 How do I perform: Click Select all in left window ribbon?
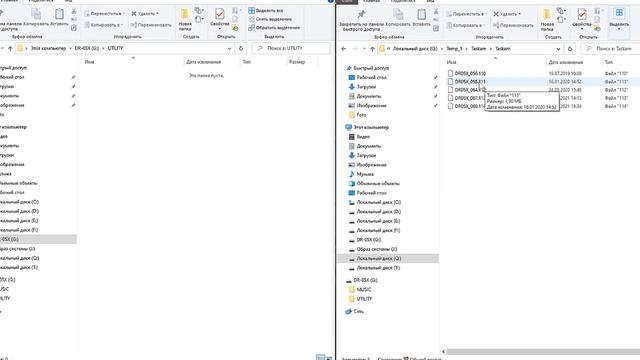pos(266,10)
